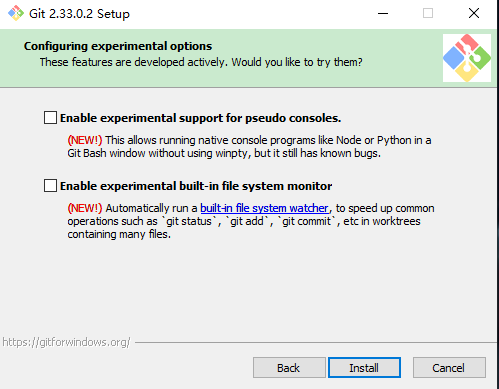
Task: Click the 'Enable experimental support for pseudo consoles' label text
Action: pos(200,118)
